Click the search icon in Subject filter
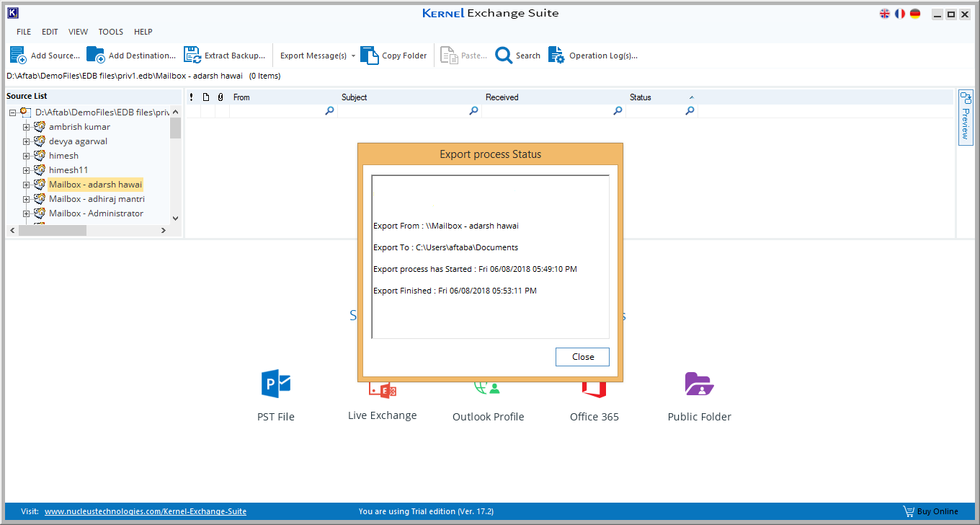The height and width of the screenshot is (525, 980). coord(473,111)
